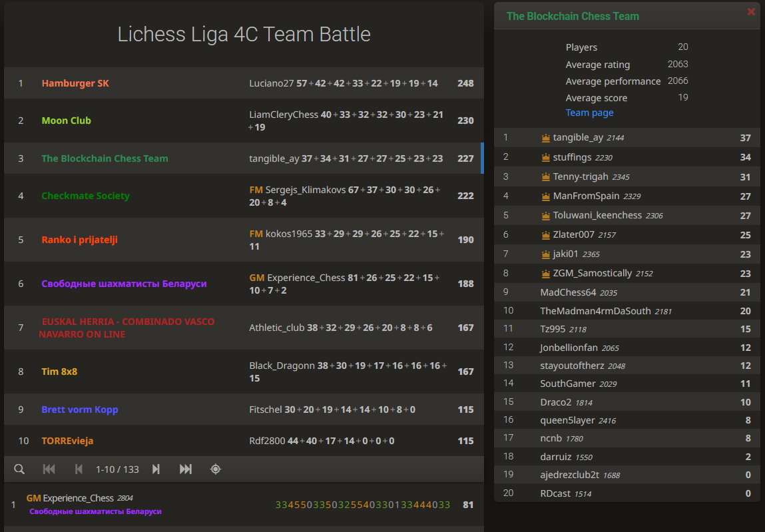
Task: Select the Moon Club team
Action: tap(67, 121)
